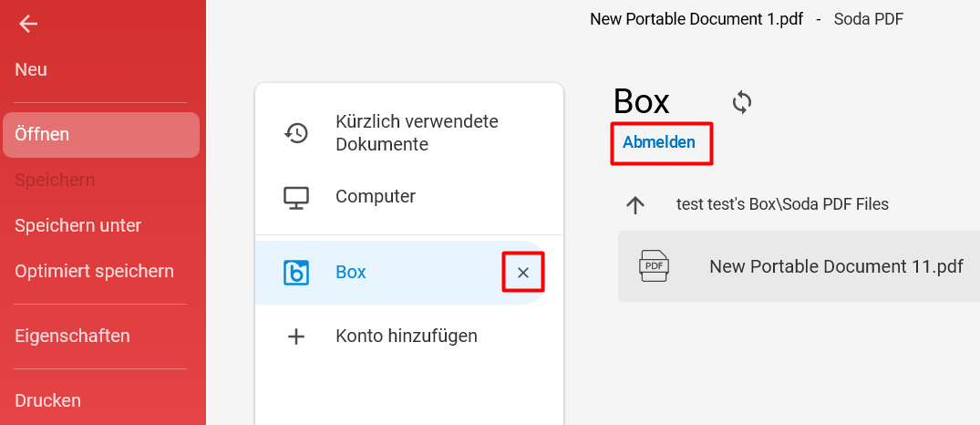Remove the Box account with the X

524,273
